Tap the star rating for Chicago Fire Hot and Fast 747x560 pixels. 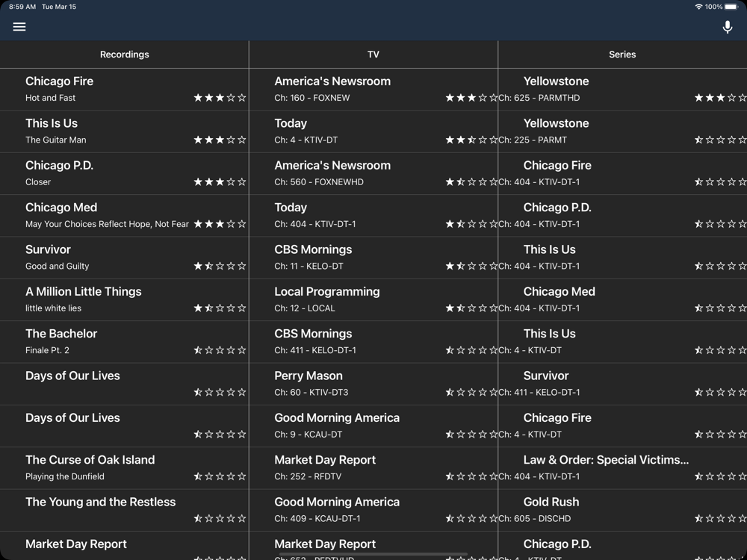[x=220, y=98]
